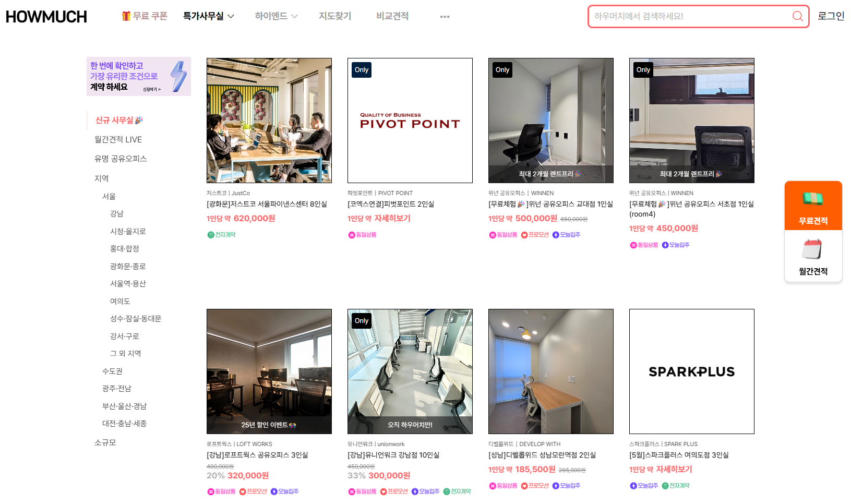The image size is (851, 504).
Task: Select 부산·울산·경남 region in sidebar
Action: coord(125,406)
